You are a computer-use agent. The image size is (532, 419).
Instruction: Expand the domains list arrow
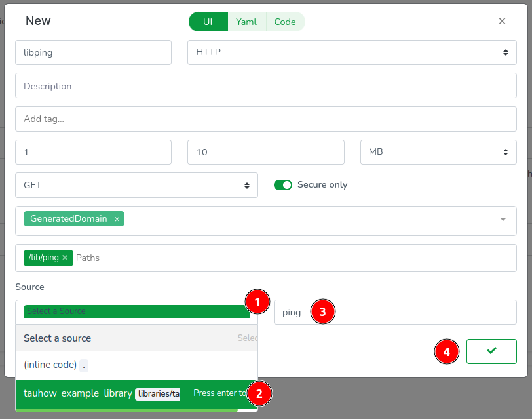point(503,220)
